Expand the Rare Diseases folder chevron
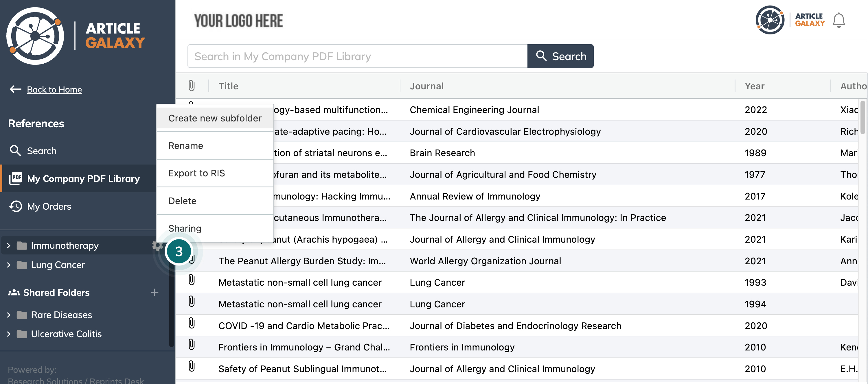 coord(9,315)
